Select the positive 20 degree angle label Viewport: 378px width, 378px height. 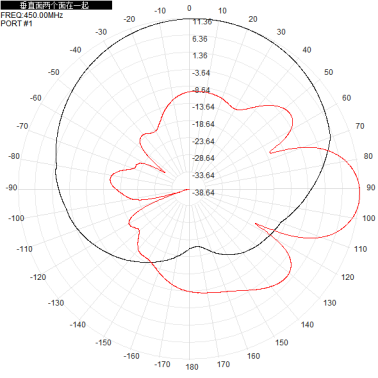coord(253,19)
